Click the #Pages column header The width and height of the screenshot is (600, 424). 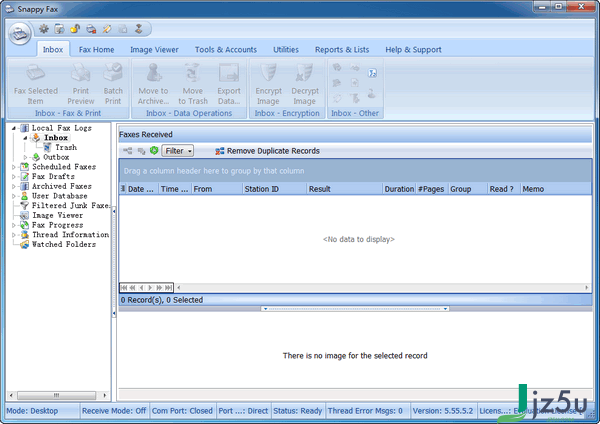tap(432, 189)
